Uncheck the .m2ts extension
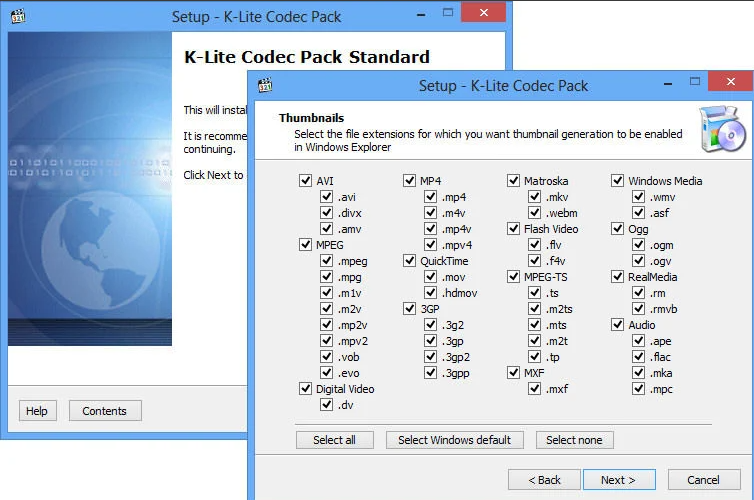 click(535, 309)
